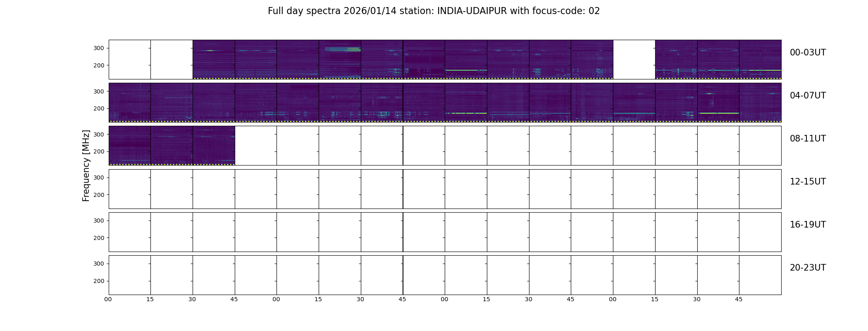Click the '16-19UT' row label
The width and height of the screenshot is (868, 331).
tap(808, 225)
